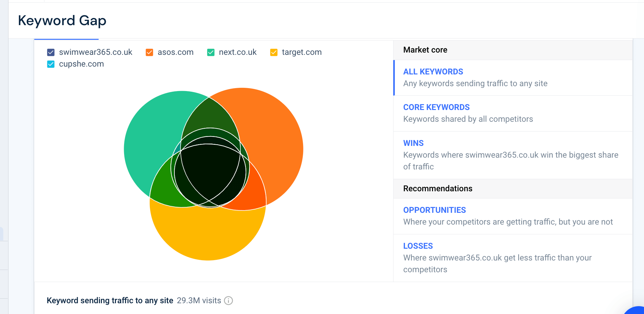This screenshot has width=644, height=314.
Task: Toggle the next.co.uk checkbox
Action: tap(211, 52)
